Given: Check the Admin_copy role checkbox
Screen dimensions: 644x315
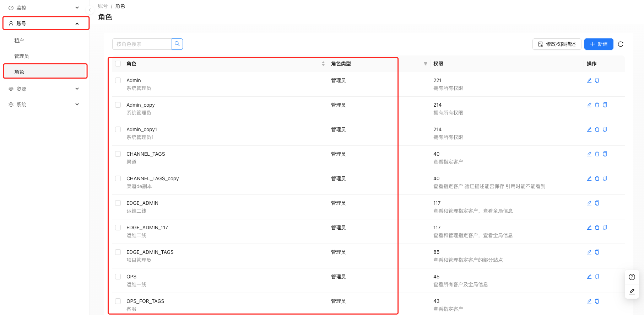Looking at the screenshot, I should coord(118,105).
